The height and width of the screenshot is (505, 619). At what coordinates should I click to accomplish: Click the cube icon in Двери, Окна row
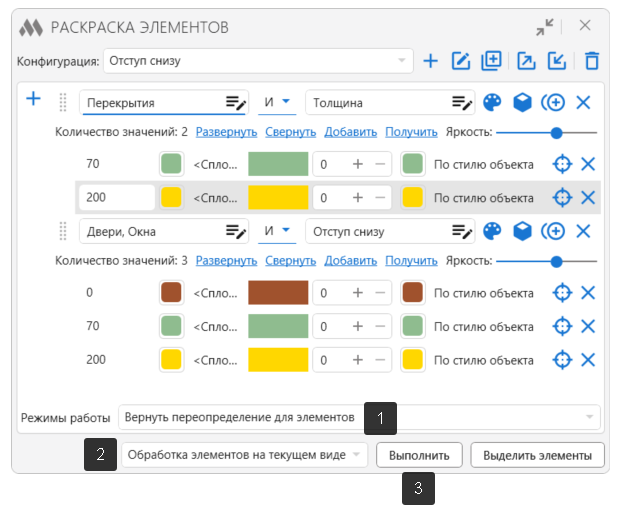(522, 231)
